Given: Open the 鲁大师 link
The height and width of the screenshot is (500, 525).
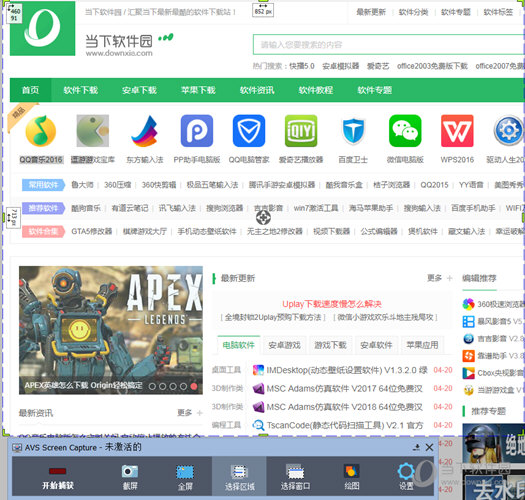Looking at the screenshot, I should [x=82, y=185].
